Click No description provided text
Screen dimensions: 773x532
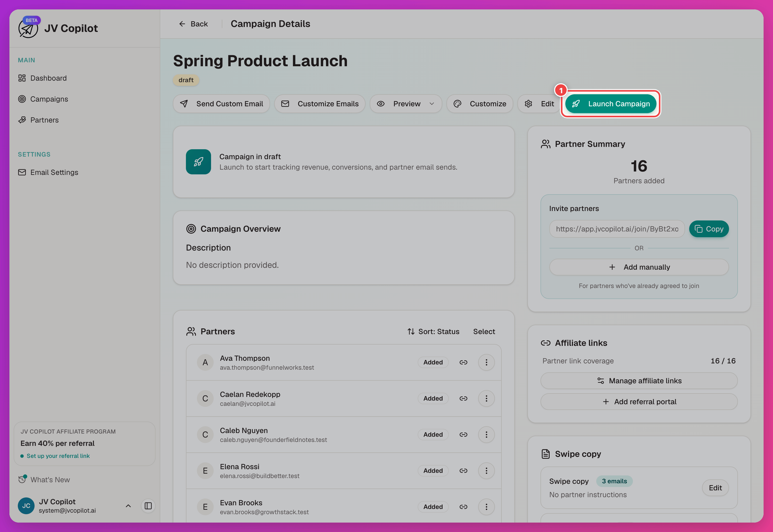232,265
